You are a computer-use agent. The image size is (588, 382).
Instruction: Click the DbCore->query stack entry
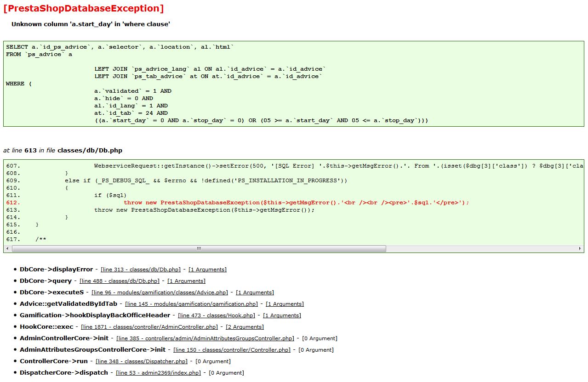click(x=46, y=281)
